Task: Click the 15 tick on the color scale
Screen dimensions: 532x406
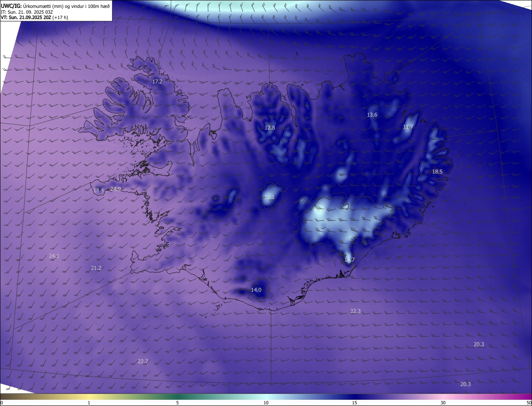Action: [355, 403]
